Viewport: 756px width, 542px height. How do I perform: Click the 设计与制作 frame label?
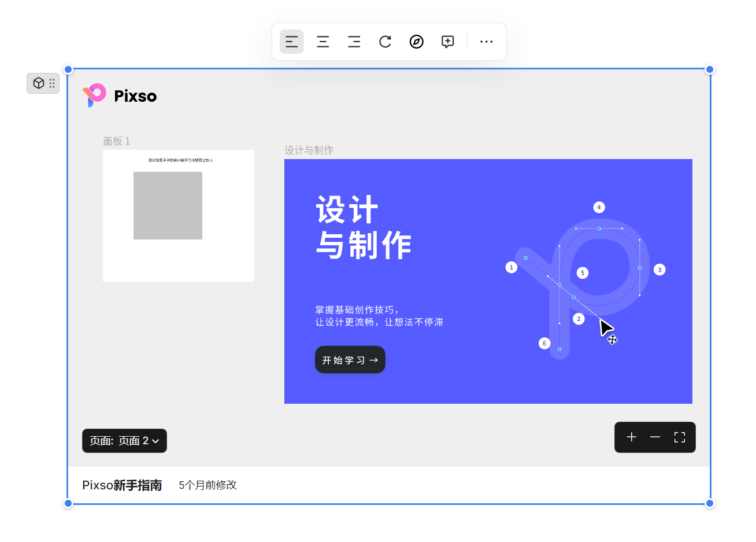(x=309, y=150)
